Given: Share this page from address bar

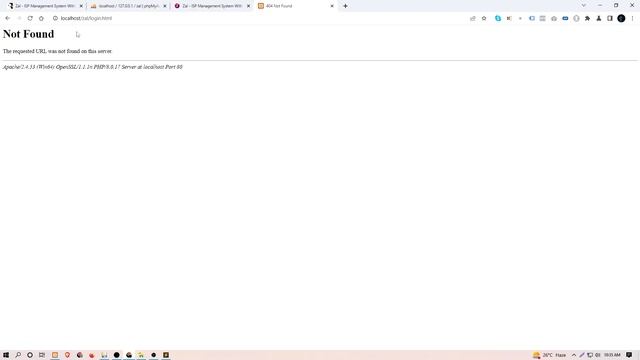Looking at the screenshot, I should click(473, 18).
